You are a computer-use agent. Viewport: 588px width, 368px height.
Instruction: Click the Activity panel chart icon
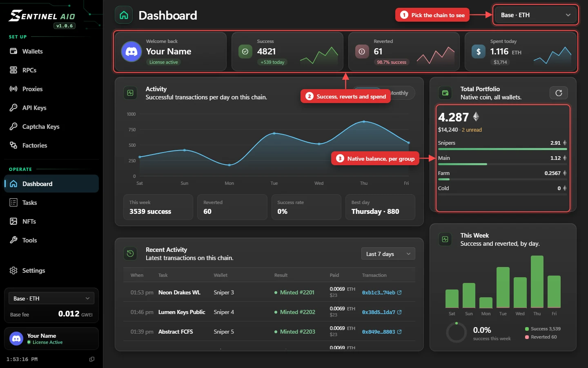coord(130,93)
